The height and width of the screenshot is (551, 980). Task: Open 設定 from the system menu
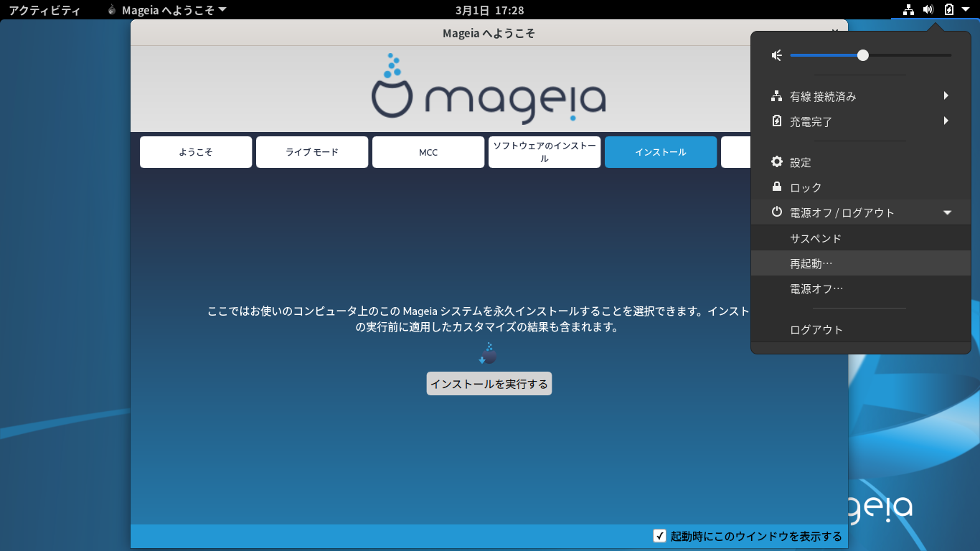tap(860, 162)
